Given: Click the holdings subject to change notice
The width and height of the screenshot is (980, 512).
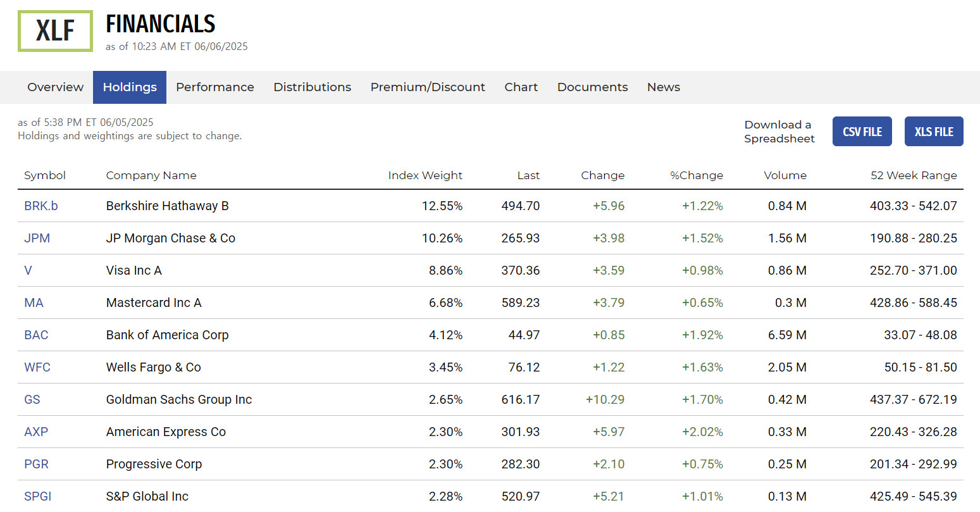Looking at the screenshot, I should tap(130, 136).
